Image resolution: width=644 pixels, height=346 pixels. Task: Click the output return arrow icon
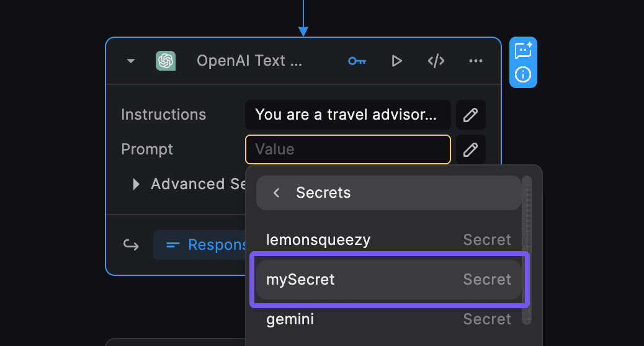coord(131,245)
